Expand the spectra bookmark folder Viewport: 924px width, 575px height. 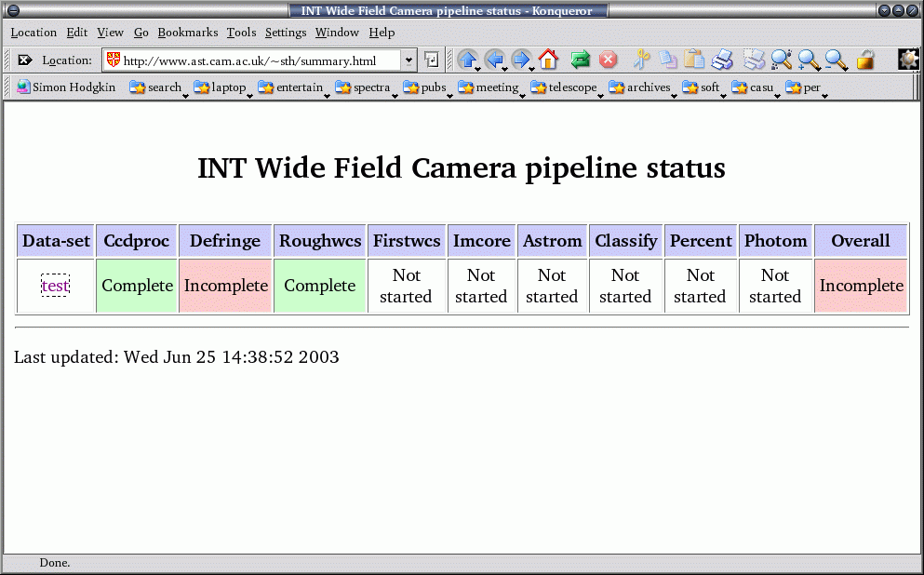coord(364,87)
